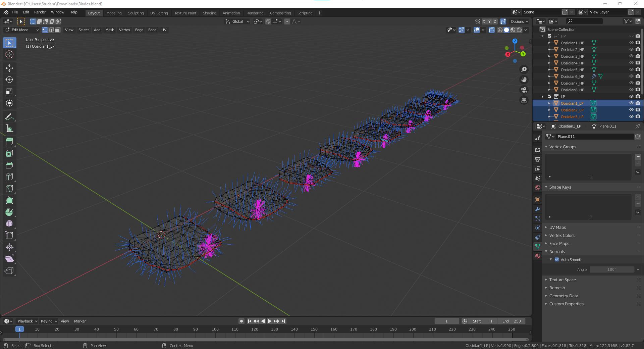This screenshot has height=349, width=644.
Task: Open the Render properties tab
Action: (x=538, y=150)
